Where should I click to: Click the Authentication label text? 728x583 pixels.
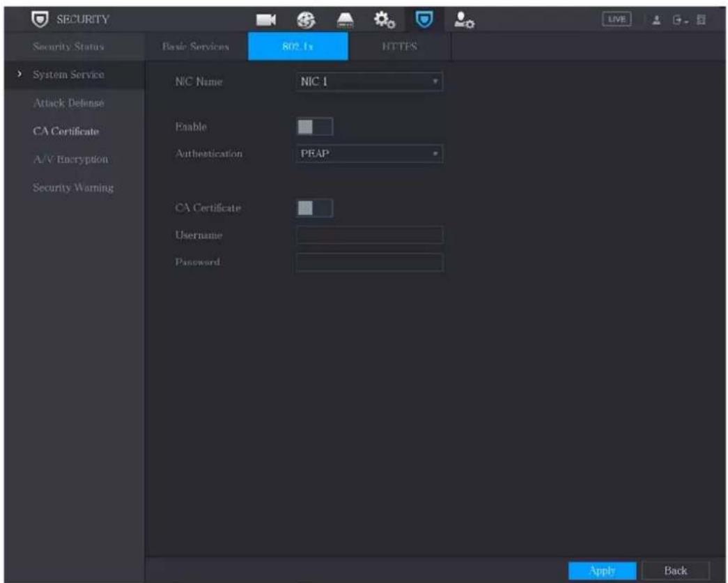[209, 154]
